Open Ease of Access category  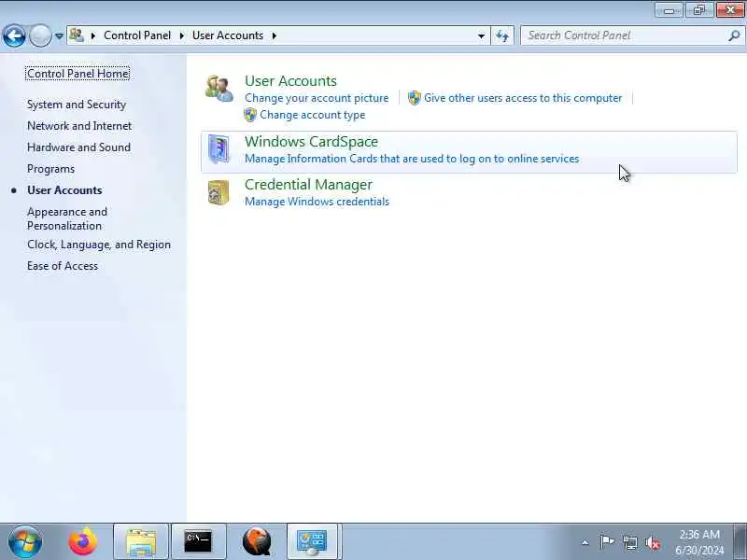[x=63, y=266]
